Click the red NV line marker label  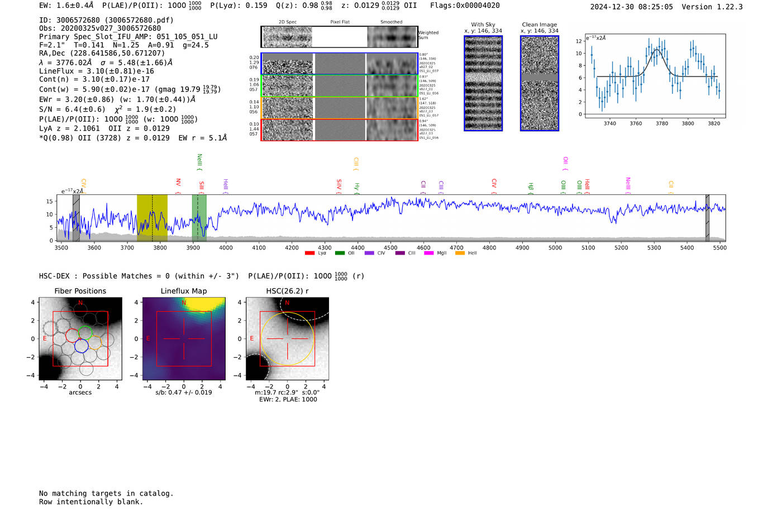click(x=178, y=183)
